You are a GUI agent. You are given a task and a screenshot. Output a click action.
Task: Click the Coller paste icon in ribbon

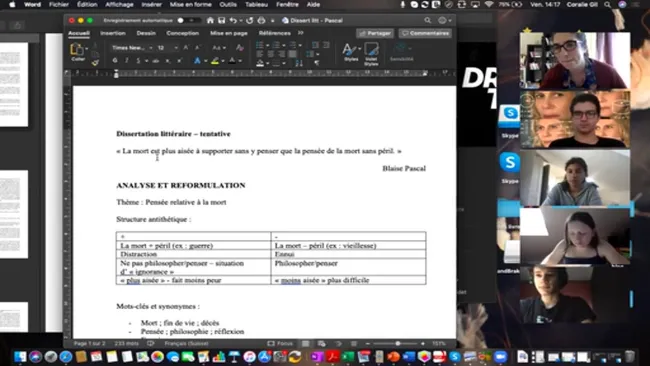pos(77,49)
